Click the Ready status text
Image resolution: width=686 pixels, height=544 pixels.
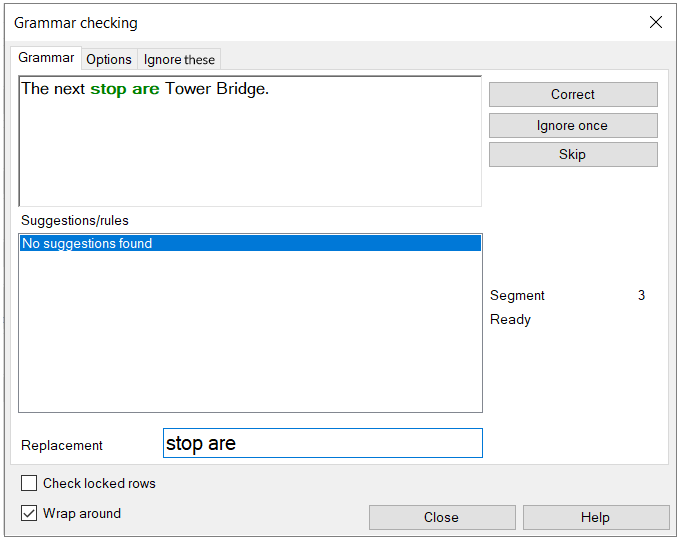coord(510,319)
